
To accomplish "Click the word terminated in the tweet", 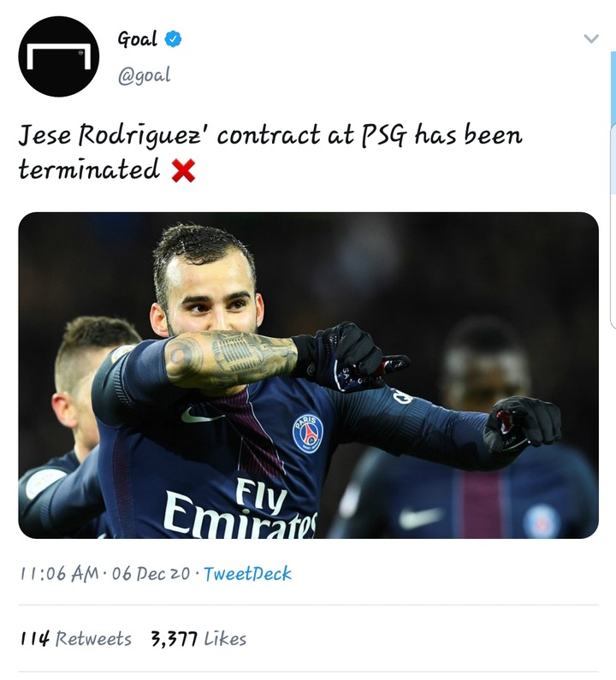I will tap(89, 169).
